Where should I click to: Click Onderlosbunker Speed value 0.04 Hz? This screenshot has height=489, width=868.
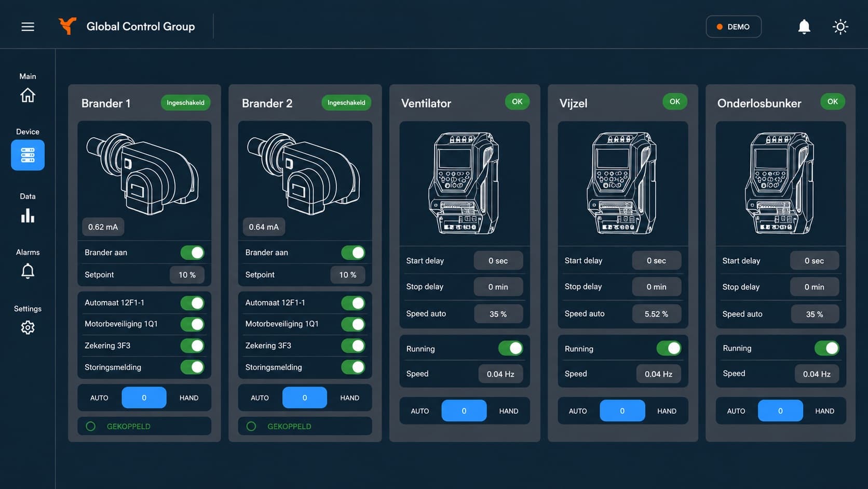[x=817, y=374]
